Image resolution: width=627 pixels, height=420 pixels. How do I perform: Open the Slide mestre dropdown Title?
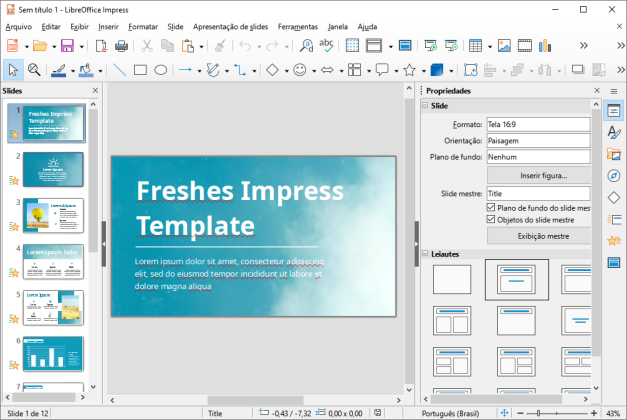pos(538,194)
